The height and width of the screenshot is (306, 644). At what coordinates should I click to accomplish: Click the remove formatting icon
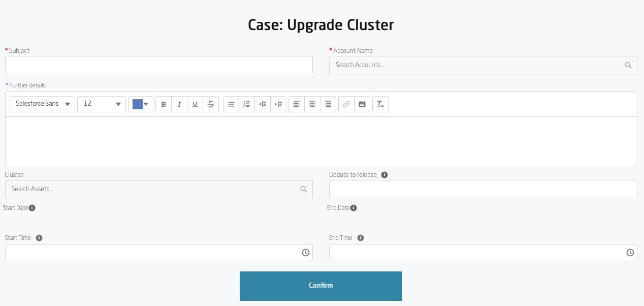coord(380,104)
